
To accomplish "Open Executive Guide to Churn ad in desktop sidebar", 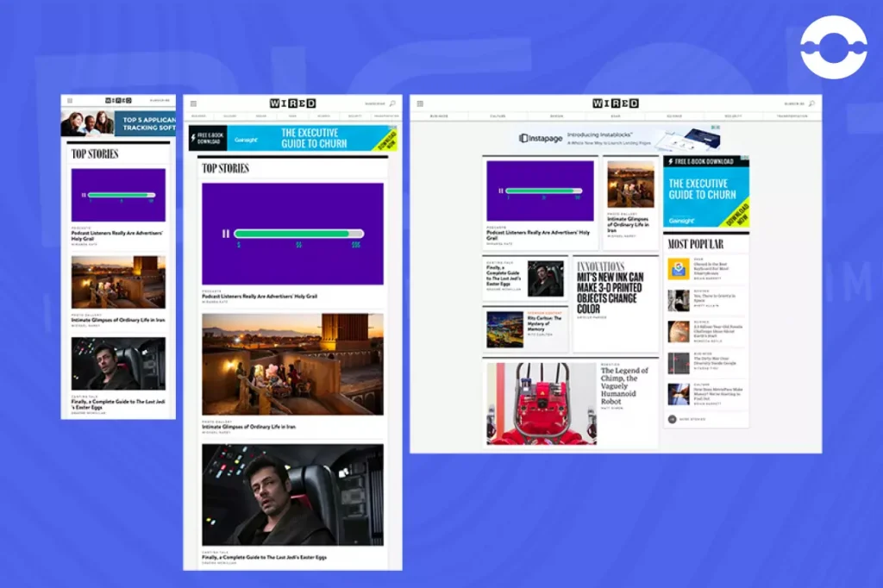I will click(706, 191).
